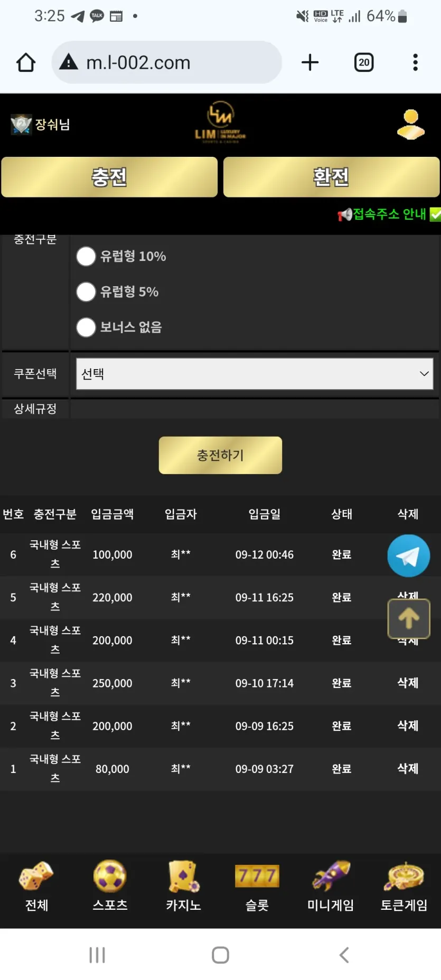Open the browser three-dot menu
This screenshot has width=441, height=980.
pos(416,62)
